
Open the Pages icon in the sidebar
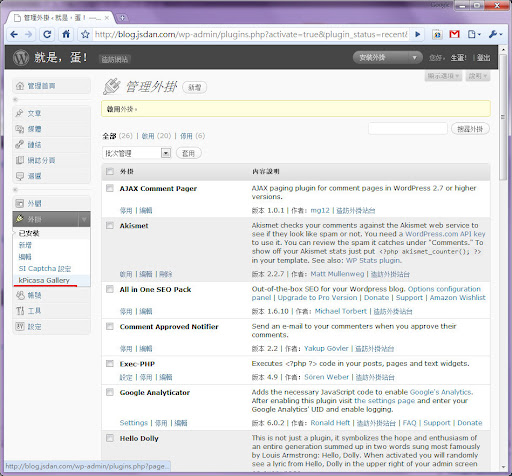click(x=20, y=160)
